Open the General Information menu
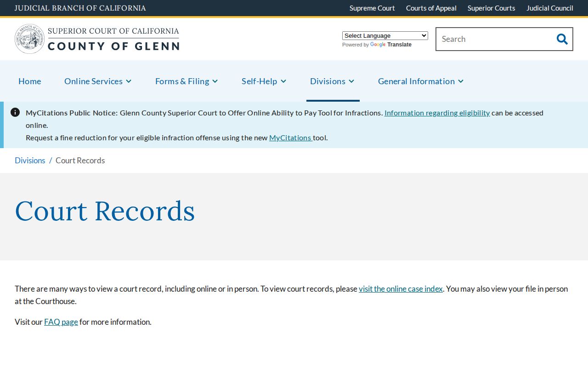The image size is (588, 368). point(416,81)
